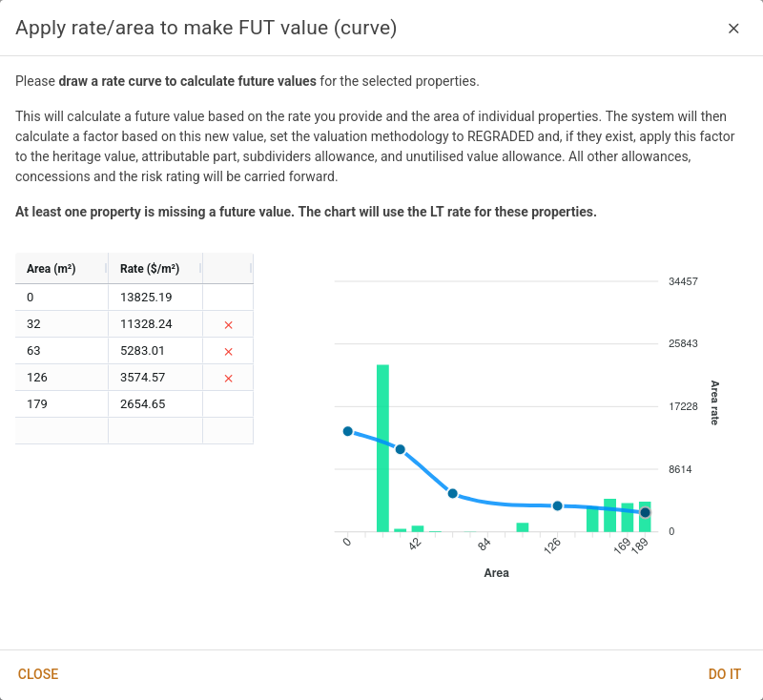Select the curve point at area 126
The width and height of the screenshot is (763, 700).
pos(558,505)
